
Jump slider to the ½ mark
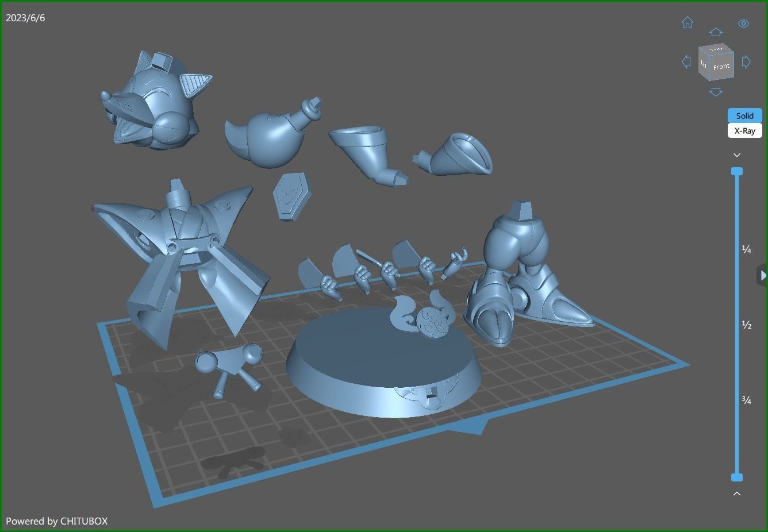746,325
